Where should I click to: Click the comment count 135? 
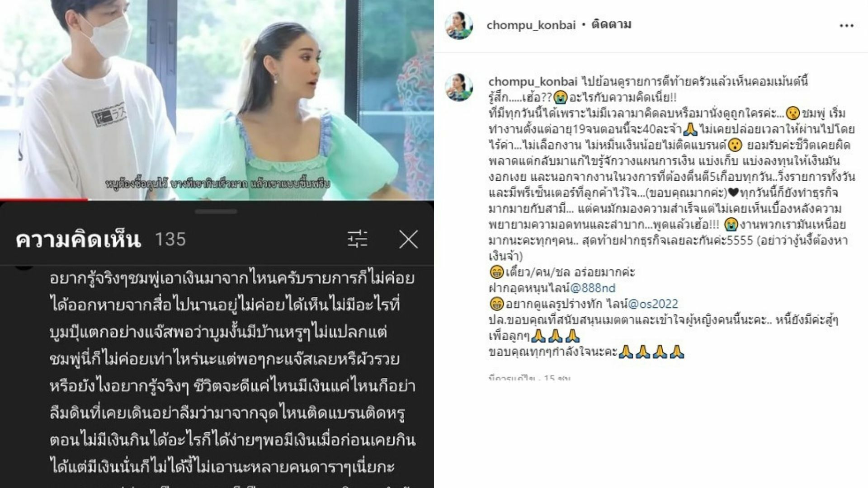click(170, 239)
